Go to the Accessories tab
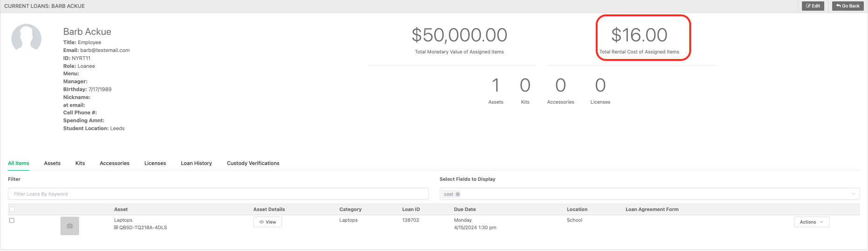The width and height of the screenshot is (868, 251). (x=114, y=163)
